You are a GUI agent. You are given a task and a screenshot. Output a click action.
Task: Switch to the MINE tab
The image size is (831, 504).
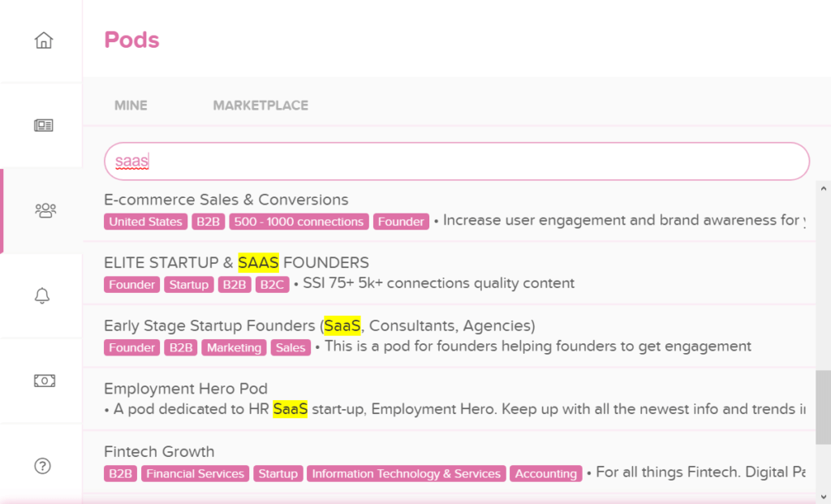pos(131,106)
